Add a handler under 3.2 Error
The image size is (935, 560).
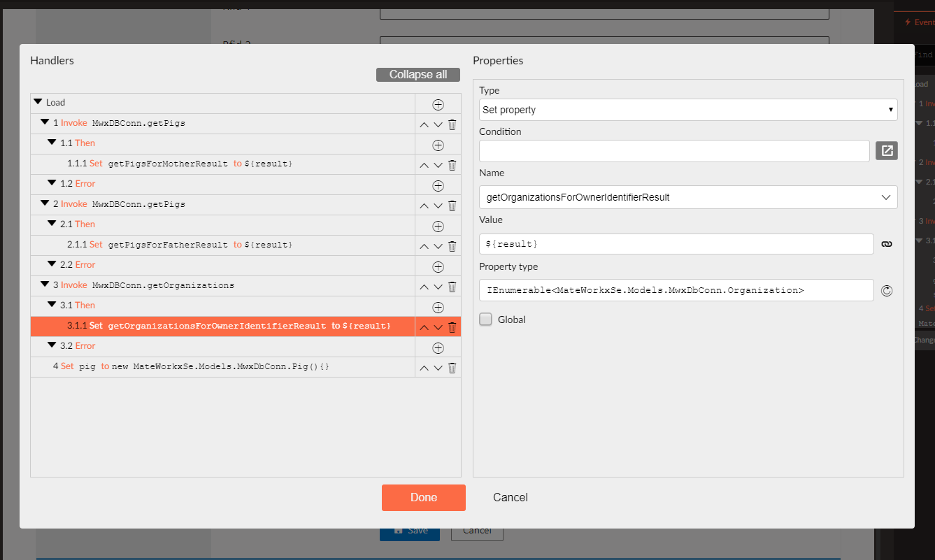[x=438, y=348]
